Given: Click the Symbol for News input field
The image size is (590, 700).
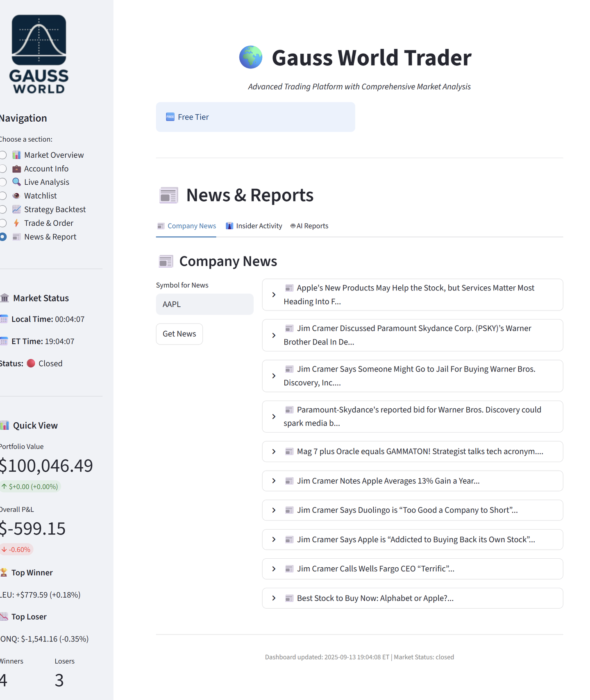Looking at the screenshot, I should (x=204, y=304).
